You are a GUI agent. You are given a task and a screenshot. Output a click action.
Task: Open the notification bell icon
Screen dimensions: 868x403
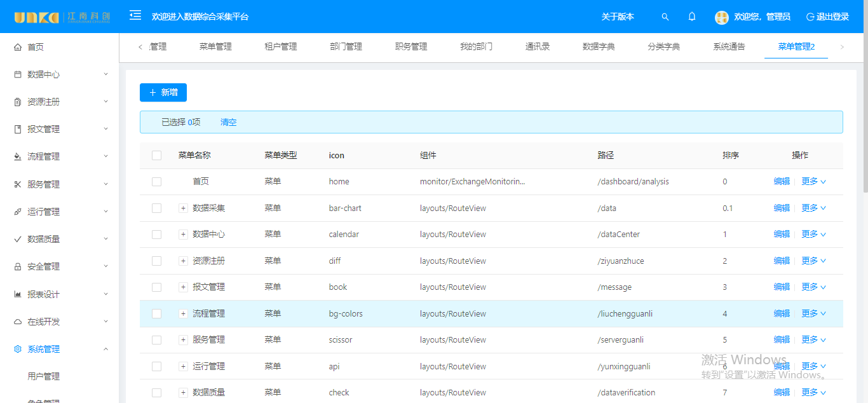click(692, 17)
